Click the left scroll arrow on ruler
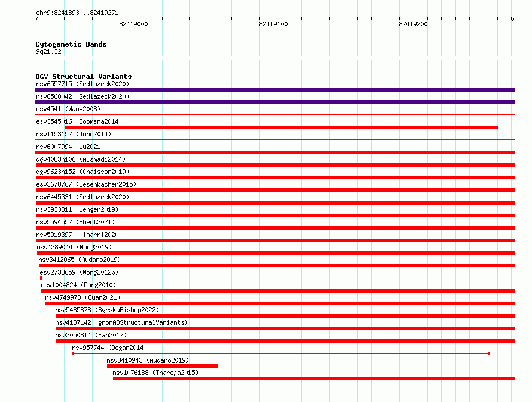Viewport: 532px width, 402px height. (37, 19)
